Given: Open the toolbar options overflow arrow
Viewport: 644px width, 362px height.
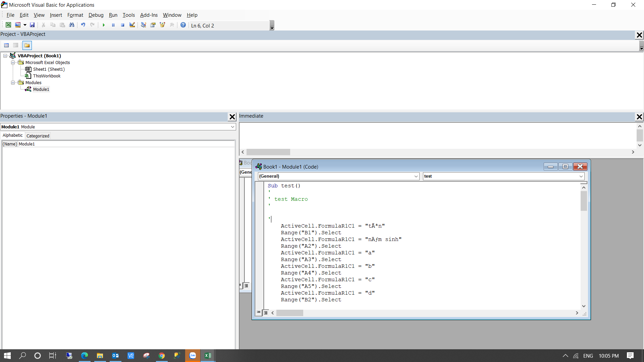Looking at the screenshot, I should pos(272,25).
